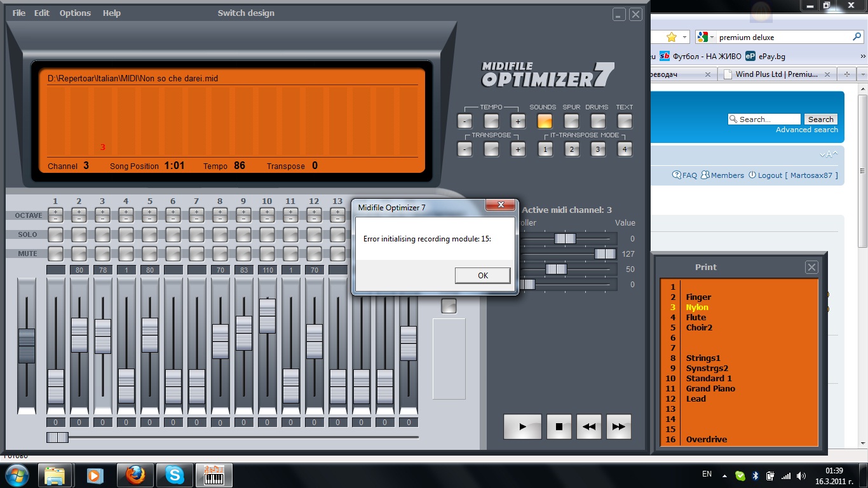Click the octave stepper of channel 11
Screen dimensions: 868x488
pos(290,215)
